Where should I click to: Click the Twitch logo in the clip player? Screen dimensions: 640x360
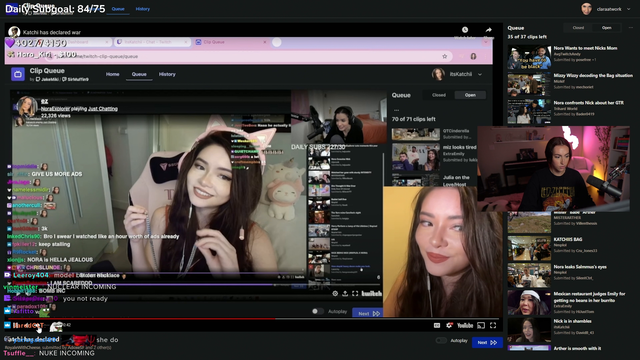372,293
